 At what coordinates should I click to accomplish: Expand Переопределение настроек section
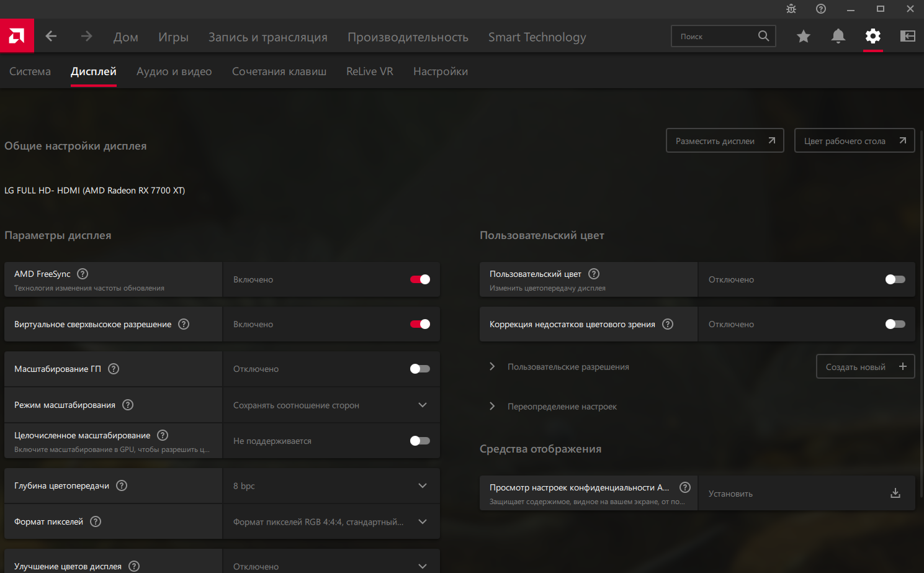tap(492, 406)
